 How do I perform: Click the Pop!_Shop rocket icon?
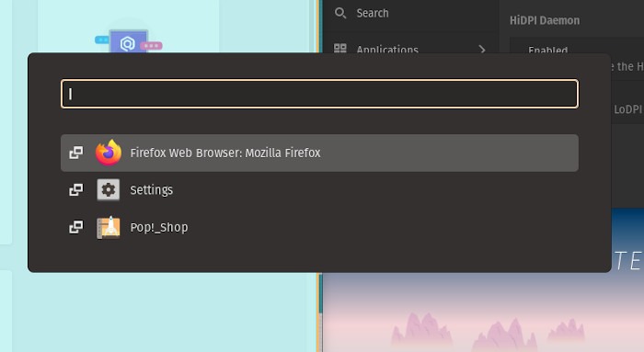point(109,227)
